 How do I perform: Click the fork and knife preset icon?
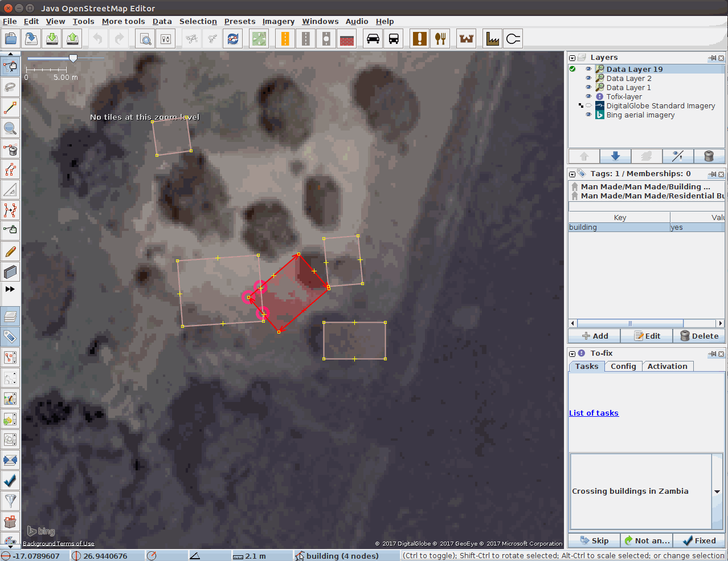pos(440,39)
